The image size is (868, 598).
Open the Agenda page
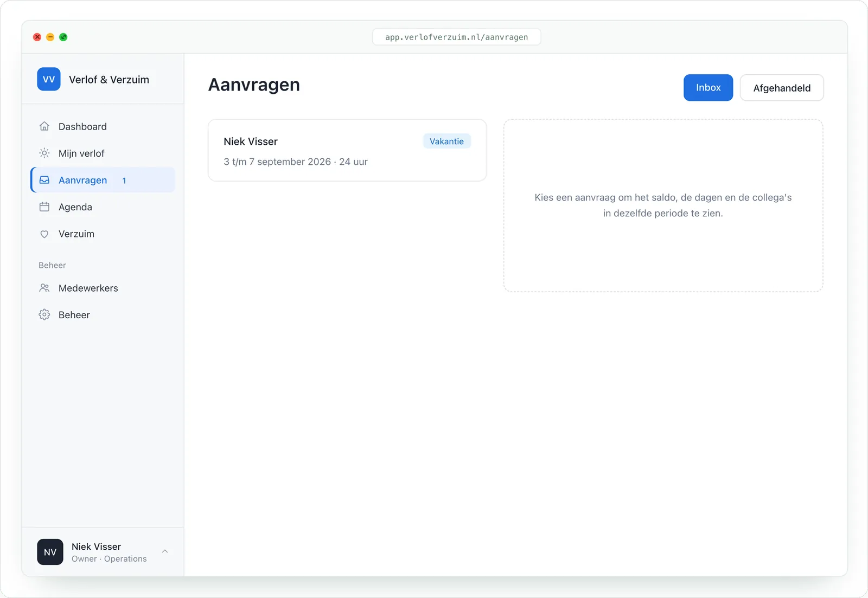[103, 207]
